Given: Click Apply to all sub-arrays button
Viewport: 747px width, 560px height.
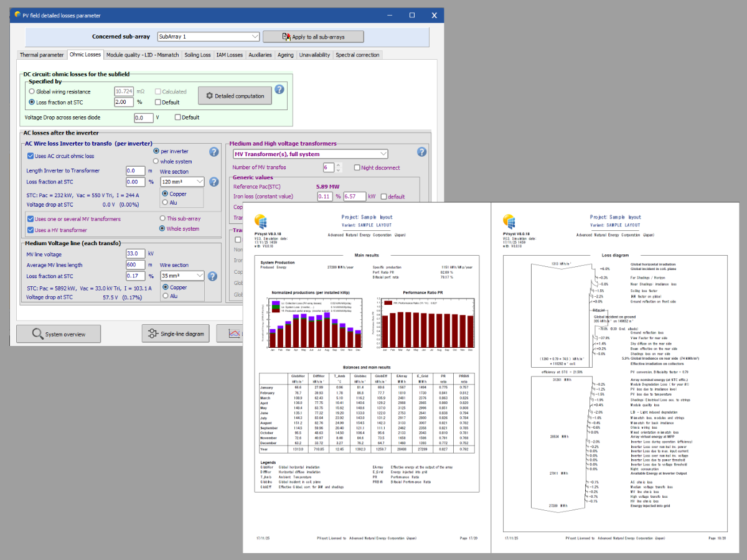Looking at the screenshot, I should click(x=312, y=37).
